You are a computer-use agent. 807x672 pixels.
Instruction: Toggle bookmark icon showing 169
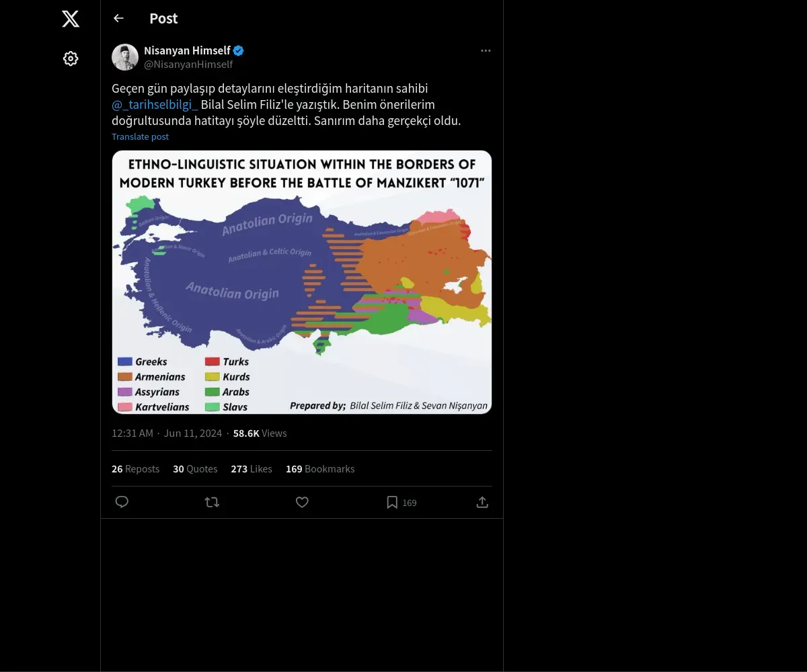(393, 502)
